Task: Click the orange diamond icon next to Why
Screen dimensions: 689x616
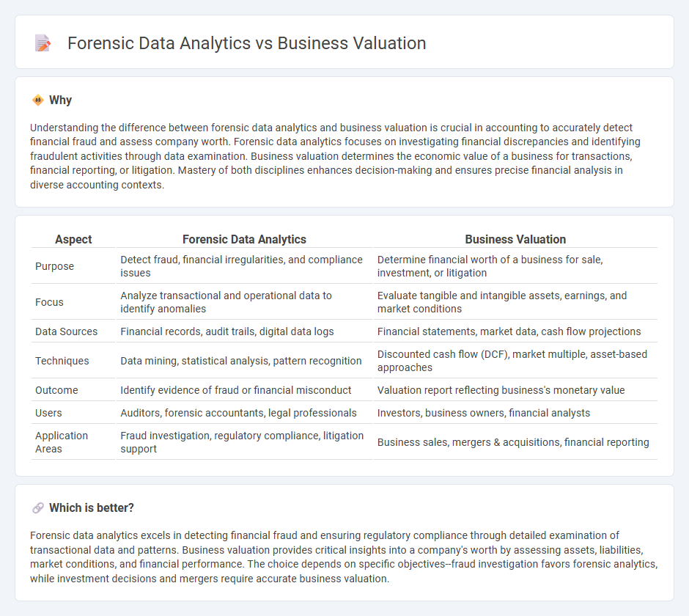Action: pyautogui.click(x=38, y=100)
